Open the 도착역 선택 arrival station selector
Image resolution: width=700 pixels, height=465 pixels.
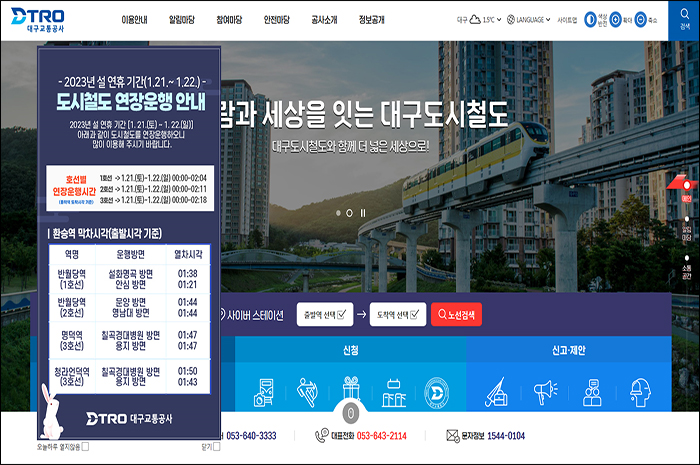click(x=398, y=314)
